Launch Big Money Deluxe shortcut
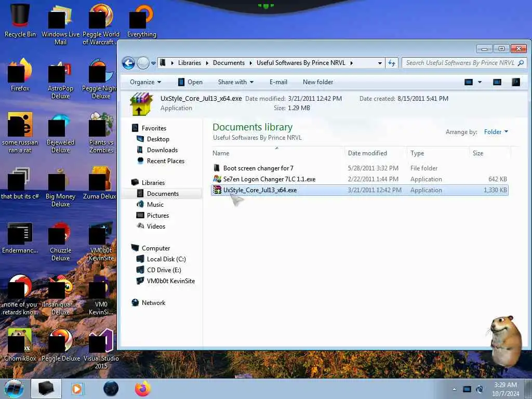Screen dimensions: 532x399 (60, 187)
